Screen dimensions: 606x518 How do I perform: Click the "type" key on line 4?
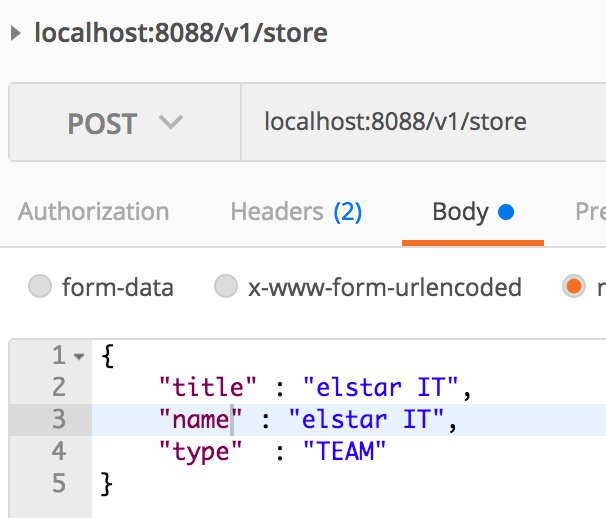(200, 452)
